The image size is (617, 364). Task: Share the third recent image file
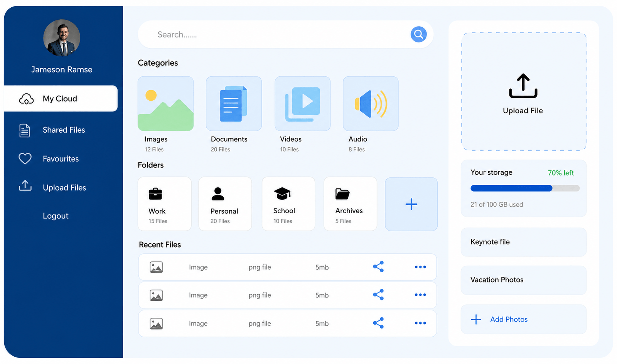378,323
